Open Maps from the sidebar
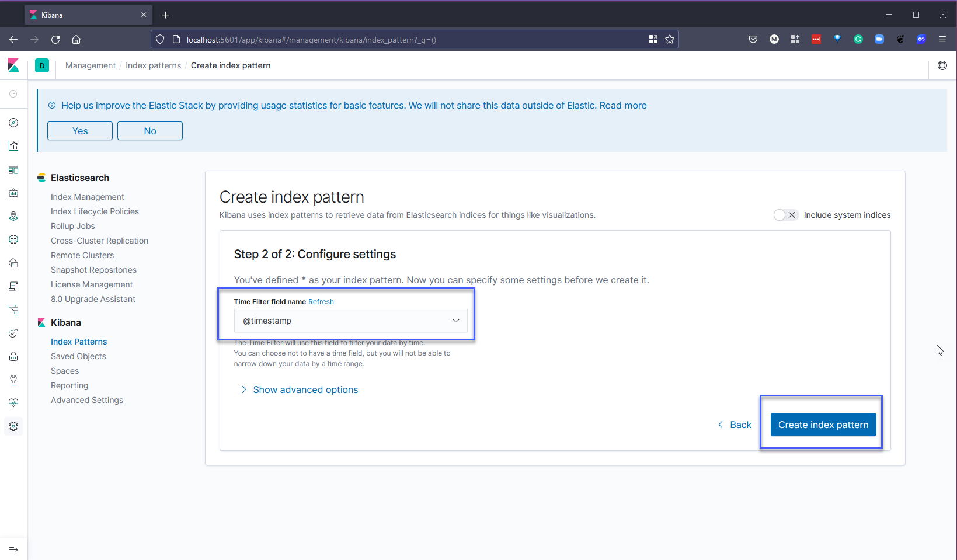The width and height of the screenshot is (957, 560). point(13,216)
